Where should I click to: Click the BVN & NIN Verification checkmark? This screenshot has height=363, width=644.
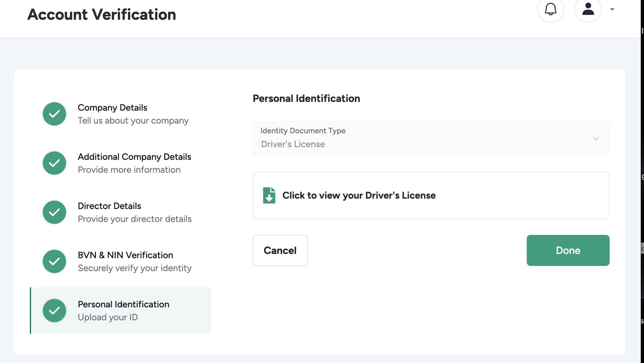point(54,261)
